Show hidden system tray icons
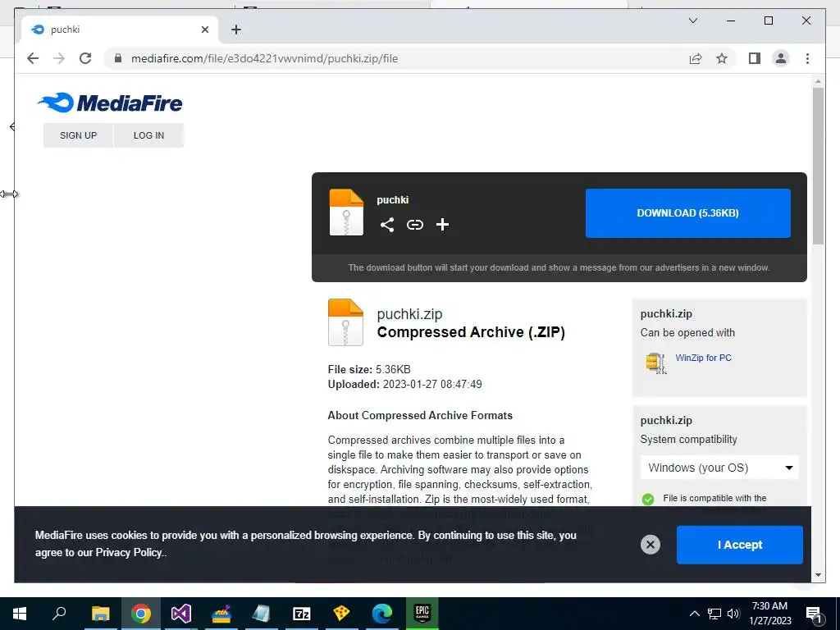 click(694, 614)
